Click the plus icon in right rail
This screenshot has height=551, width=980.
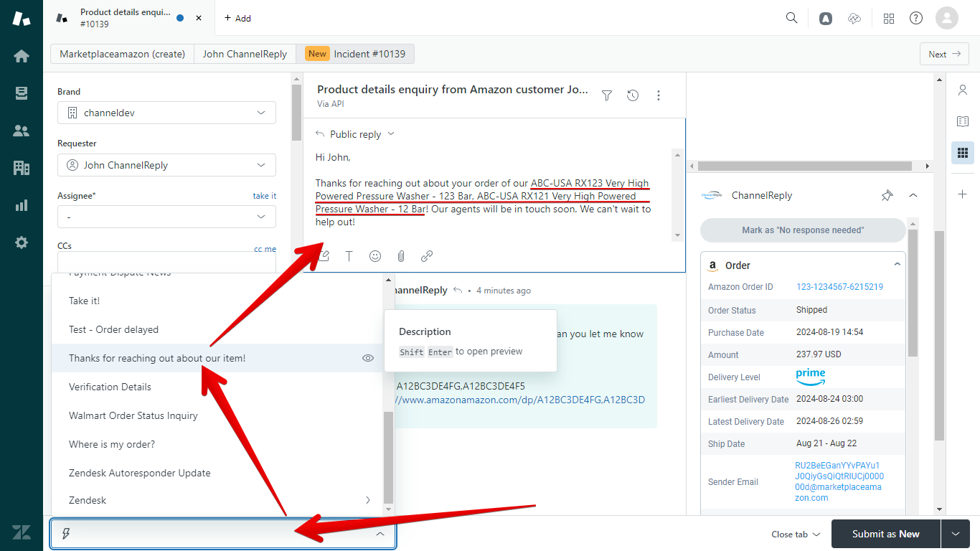963,194
